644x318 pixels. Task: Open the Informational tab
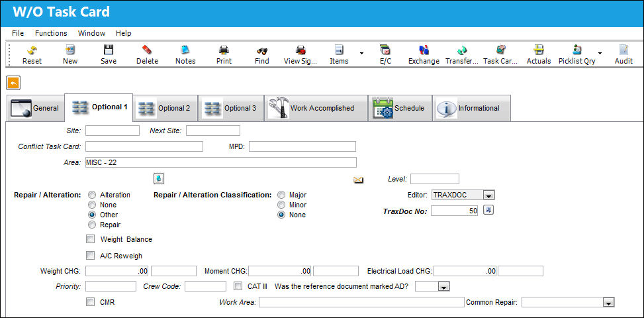(471, 109)
